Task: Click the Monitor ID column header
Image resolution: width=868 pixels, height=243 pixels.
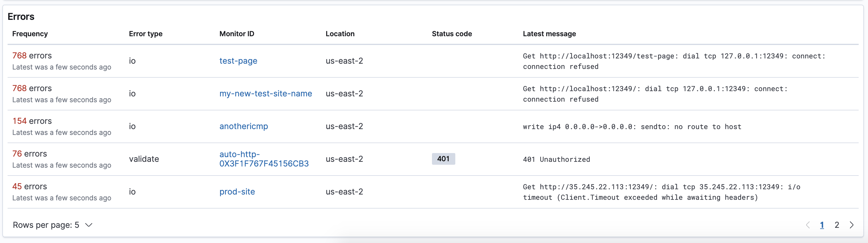Action: click(236, 34)
